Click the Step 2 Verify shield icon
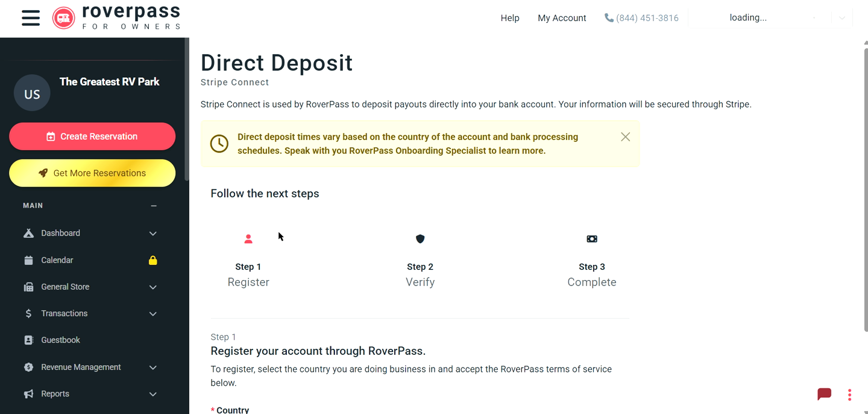868x414 pixels. [420, 239]
